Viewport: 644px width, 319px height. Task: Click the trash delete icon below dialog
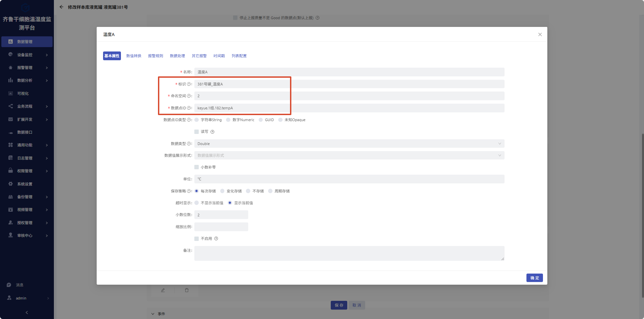coord(187,290)
